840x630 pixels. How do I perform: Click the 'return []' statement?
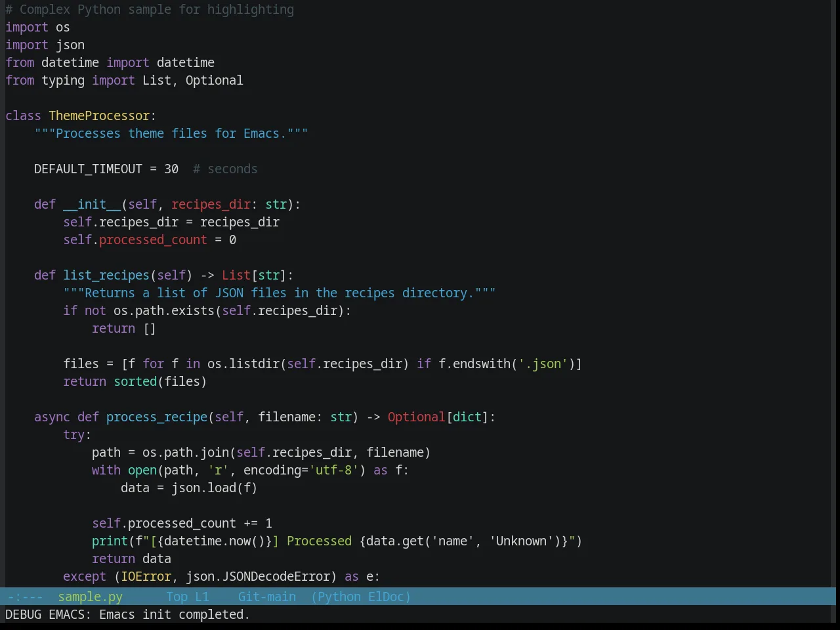click(x=124, y=328)
